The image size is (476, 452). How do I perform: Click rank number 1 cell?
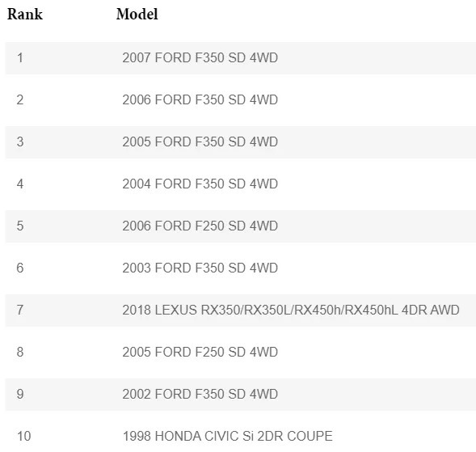(x=20, y=57)
